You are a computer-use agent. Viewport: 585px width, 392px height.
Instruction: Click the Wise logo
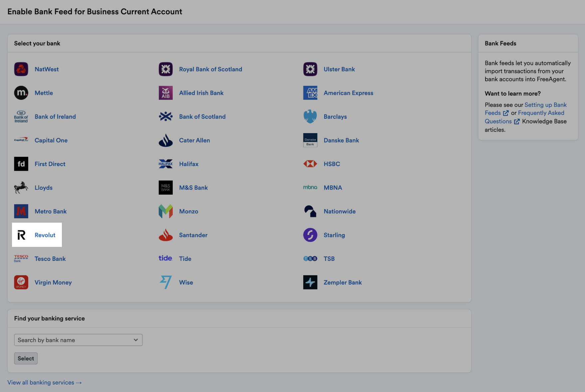pyautogui.click(x=165, y=282)
